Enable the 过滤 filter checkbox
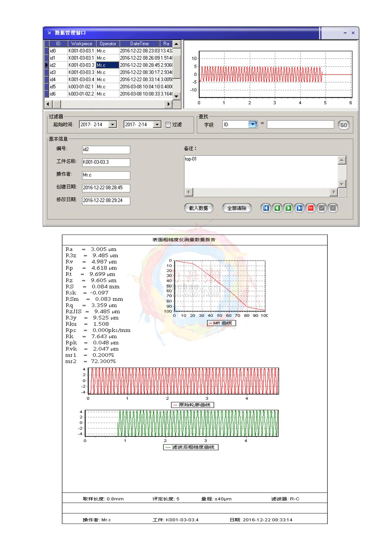The image size is (392, 555). tap(168, 125)
